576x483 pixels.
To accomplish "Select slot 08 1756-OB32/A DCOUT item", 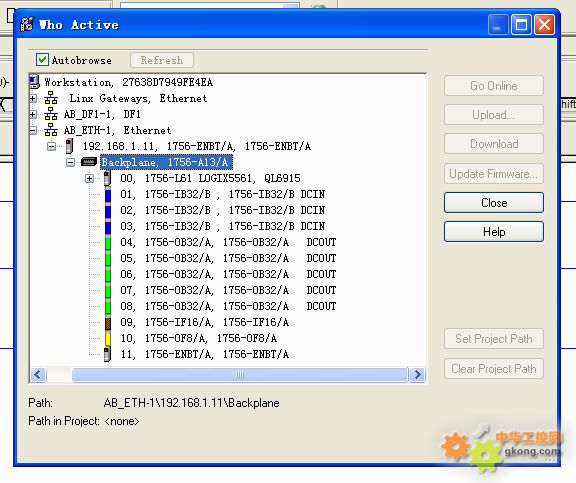I will (228, 306).
